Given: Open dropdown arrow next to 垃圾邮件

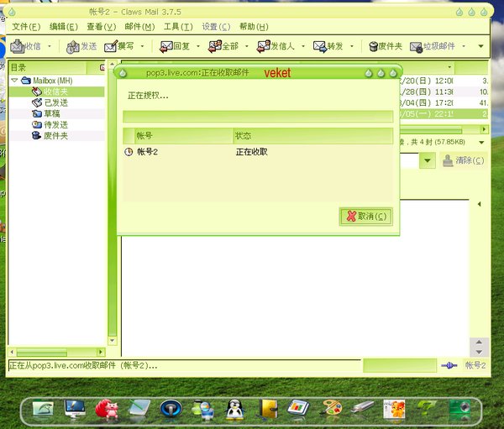Looking at the screenshot, I should pos(464,46).
